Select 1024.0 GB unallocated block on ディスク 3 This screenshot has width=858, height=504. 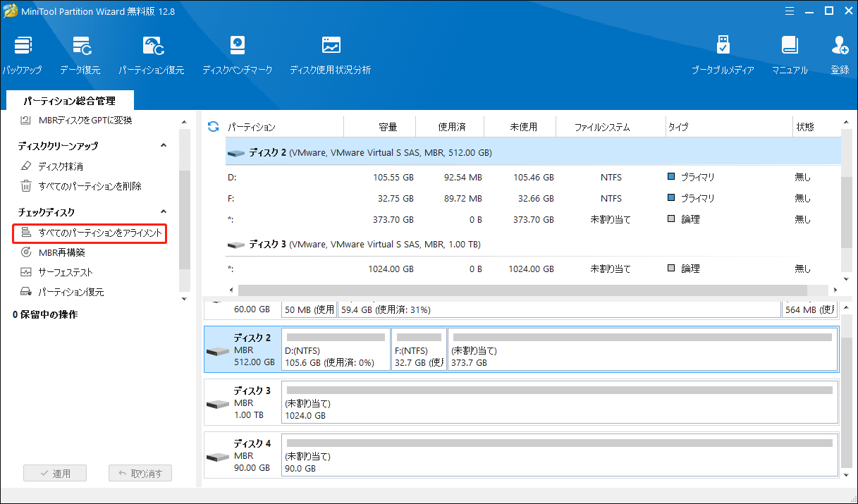(559, 402)
